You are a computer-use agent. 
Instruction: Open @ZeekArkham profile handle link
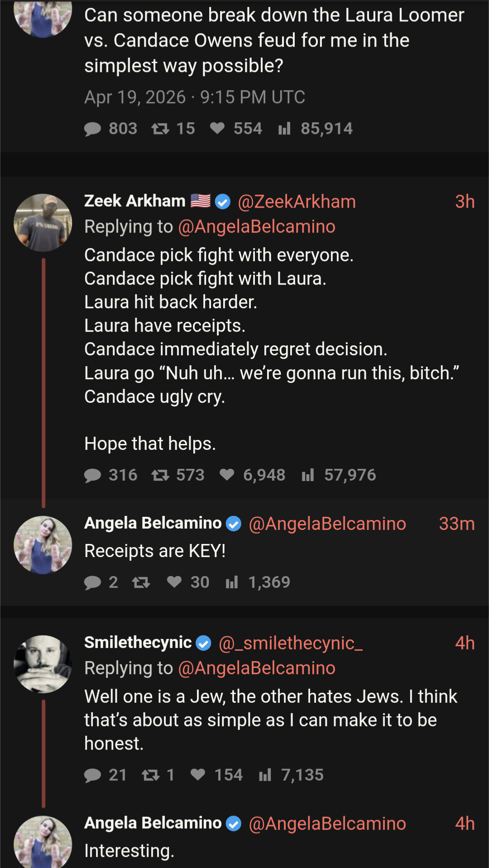click(x=297, y=202)
